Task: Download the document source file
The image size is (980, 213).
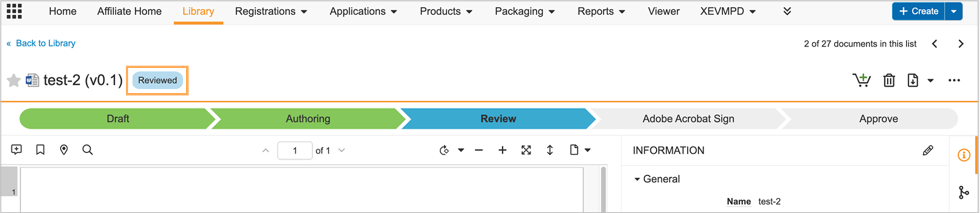Action: click(x=913, y=80)
